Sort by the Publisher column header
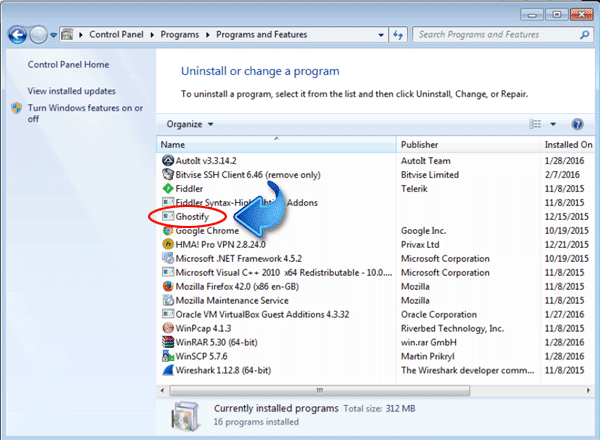The width and height of the screenshot is (600, 440). 468,145
